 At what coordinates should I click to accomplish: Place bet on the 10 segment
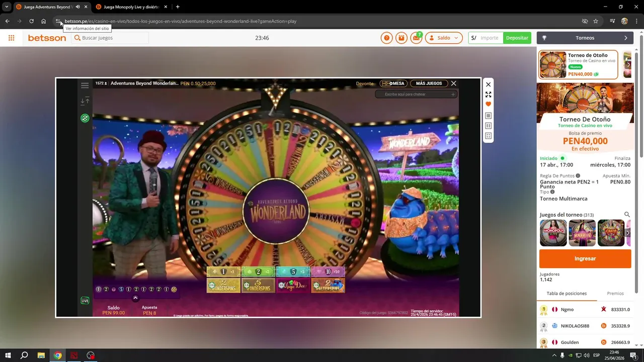point(328,271)
